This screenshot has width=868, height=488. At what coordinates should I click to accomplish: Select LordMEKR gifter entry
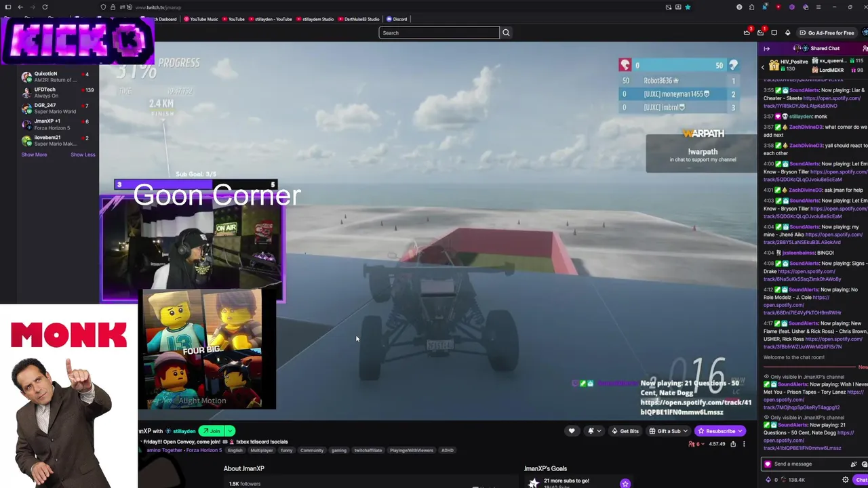point(838,70)
